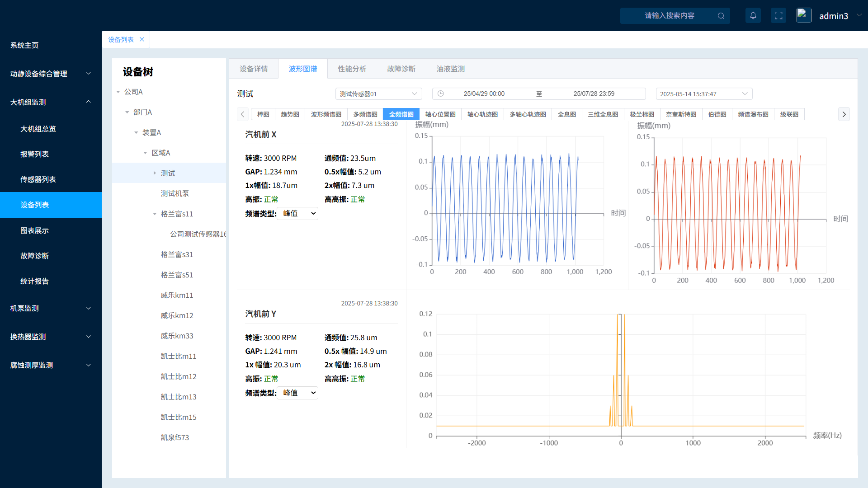Open 报警列表 in the sidebar

click(34, 154)
